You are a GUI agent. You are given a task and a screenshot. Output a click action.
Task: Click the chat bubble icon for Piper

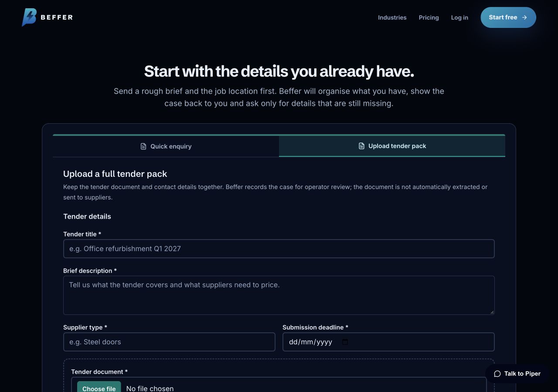[x=497, y=374]
